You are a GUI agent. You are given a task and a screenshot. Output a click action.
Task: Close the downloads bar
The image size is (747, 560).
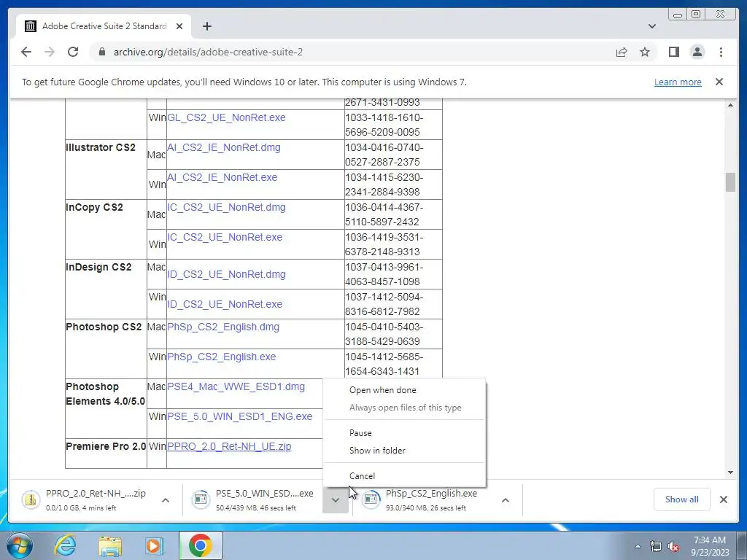point(724,499)
